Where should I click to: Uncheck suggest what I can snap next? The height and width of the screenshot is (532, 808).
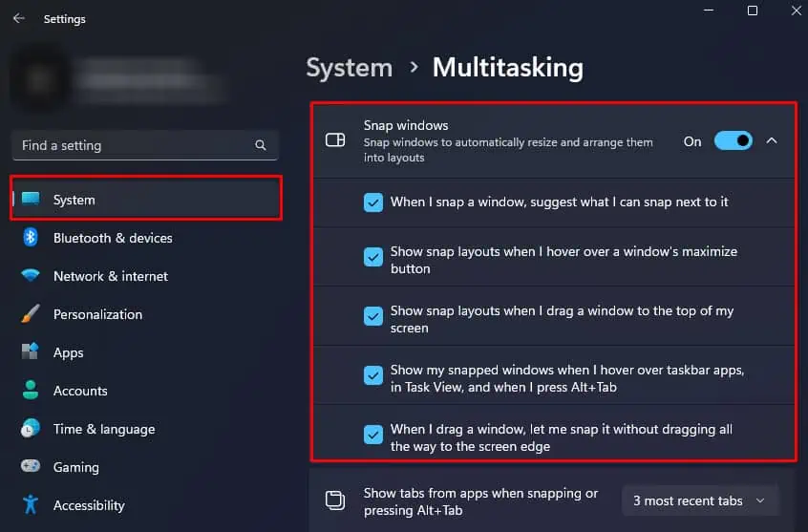pyautogui.click(x=373, y=202)
